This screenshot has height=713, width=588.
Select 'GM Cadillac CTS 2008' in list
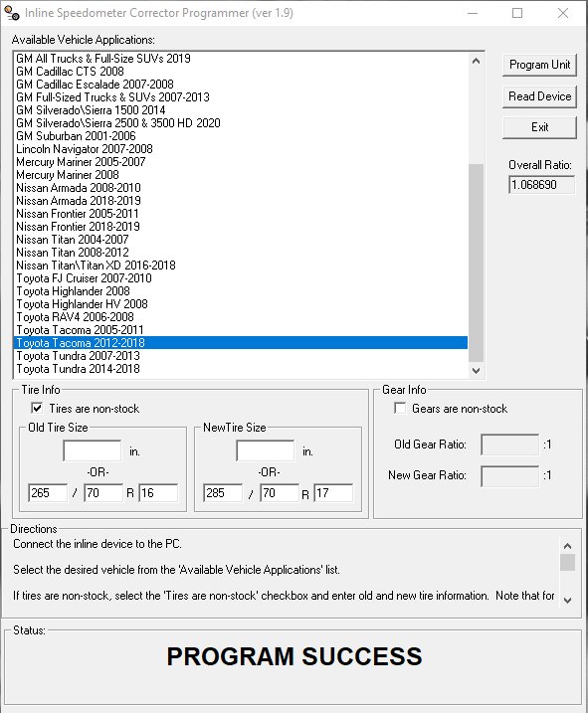coord(241,72)
